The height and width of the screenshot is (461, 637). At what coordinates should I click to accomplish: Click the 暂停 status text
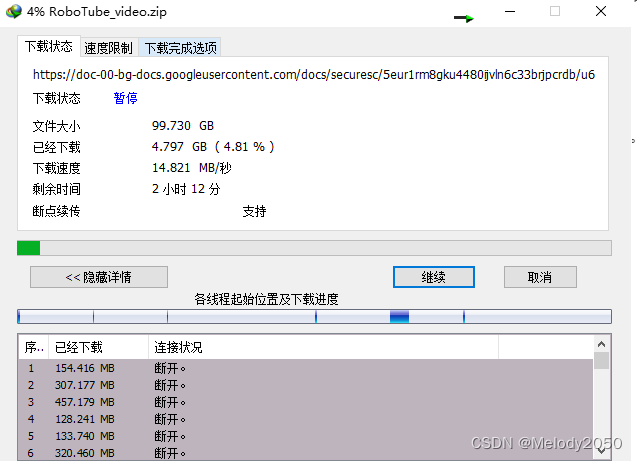(x=126, y=98)
